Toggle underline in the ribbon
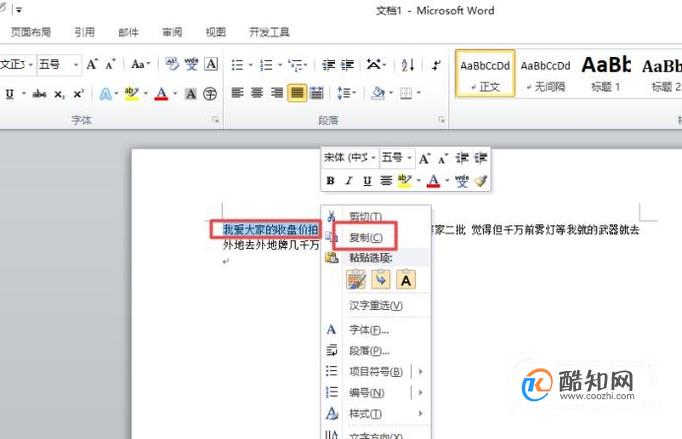Screen dimensions: 682x439 [10, 94]
